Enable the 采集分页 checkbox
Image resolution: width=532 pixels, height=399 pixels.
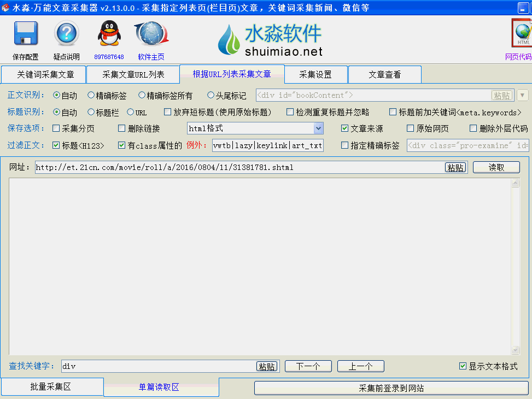[x=56, y=128]
